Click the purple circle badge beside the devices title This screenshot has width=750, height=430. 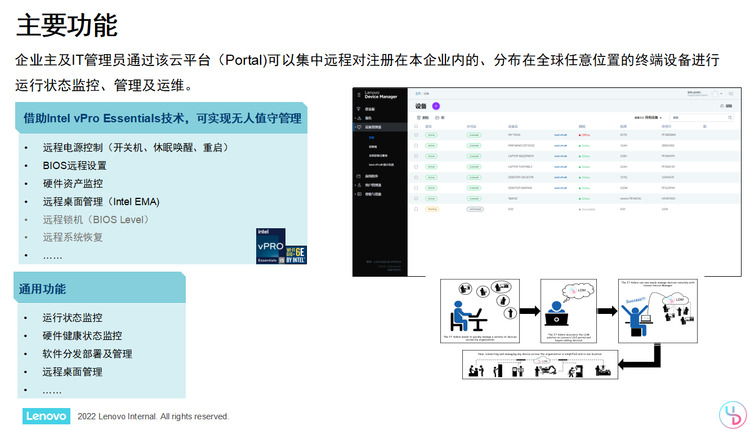tap(436, 106)
